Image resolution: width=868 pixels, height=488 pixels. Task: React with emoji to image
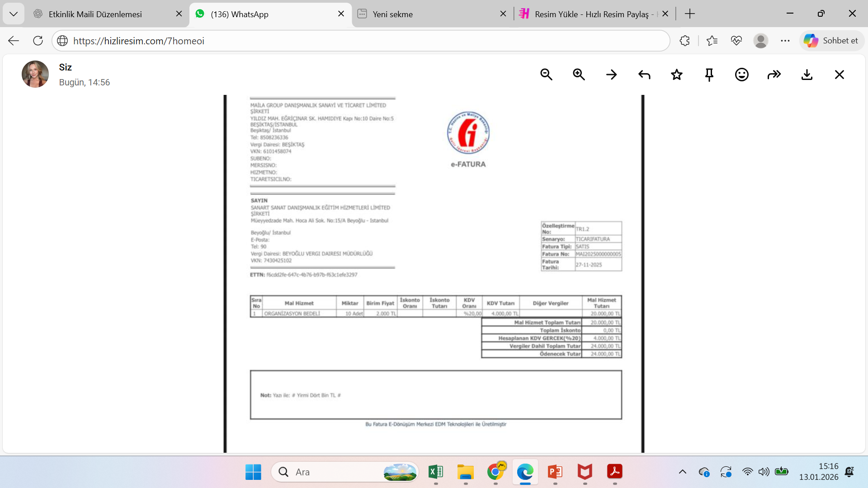[x=742, y=75]
